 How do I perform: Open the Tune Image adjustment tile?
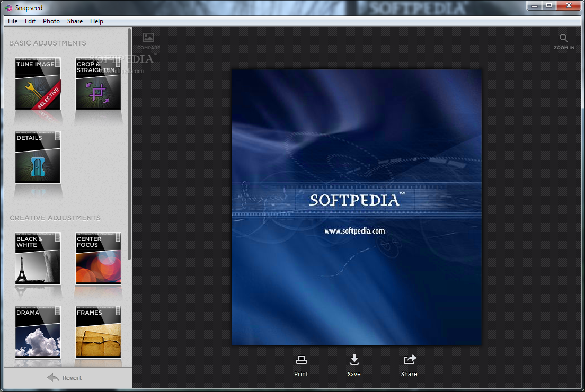pos(38,84)
